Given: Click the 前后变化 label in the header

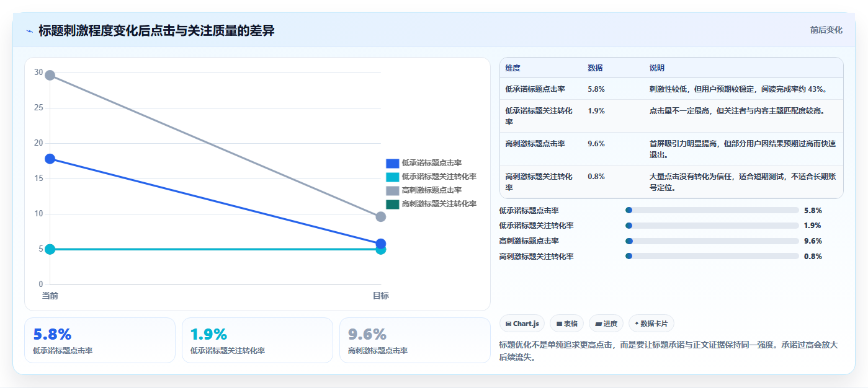Looking at the screenshot, I should 826,30.
